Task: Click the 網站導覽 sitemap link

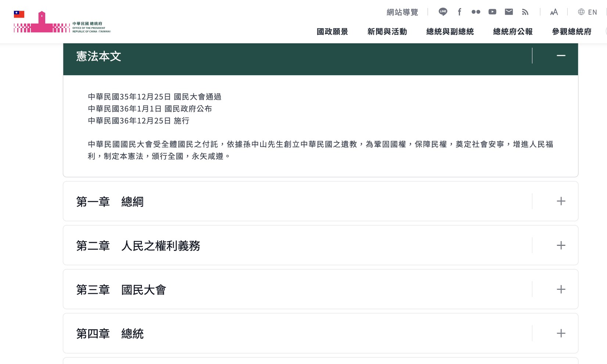Action: [402, 12]
